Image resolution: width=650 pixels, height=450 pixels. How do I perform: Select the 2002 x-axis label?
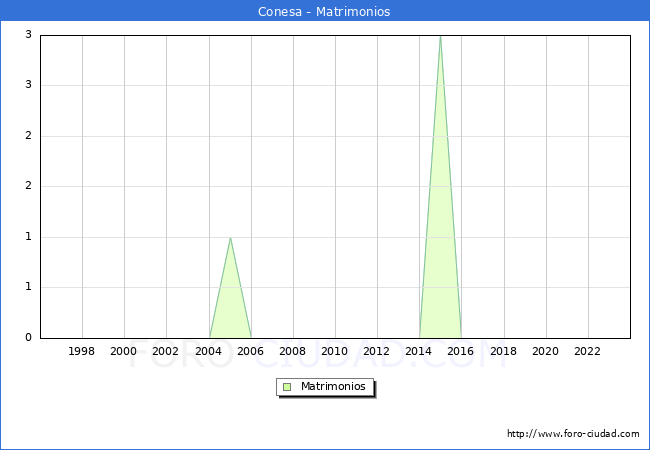point(165,351)
